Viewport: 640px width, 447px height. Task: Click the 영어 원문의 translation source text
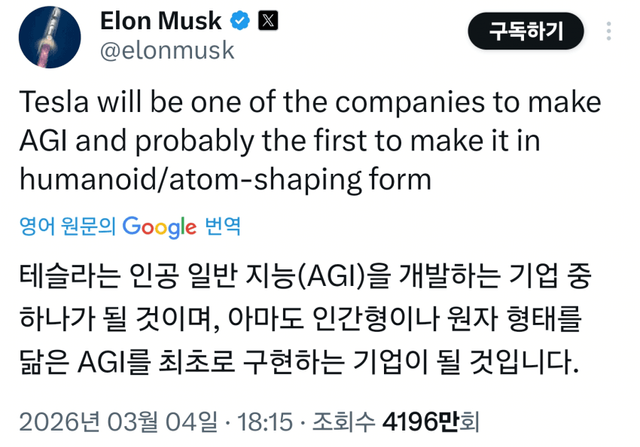(x=68, y=227)
